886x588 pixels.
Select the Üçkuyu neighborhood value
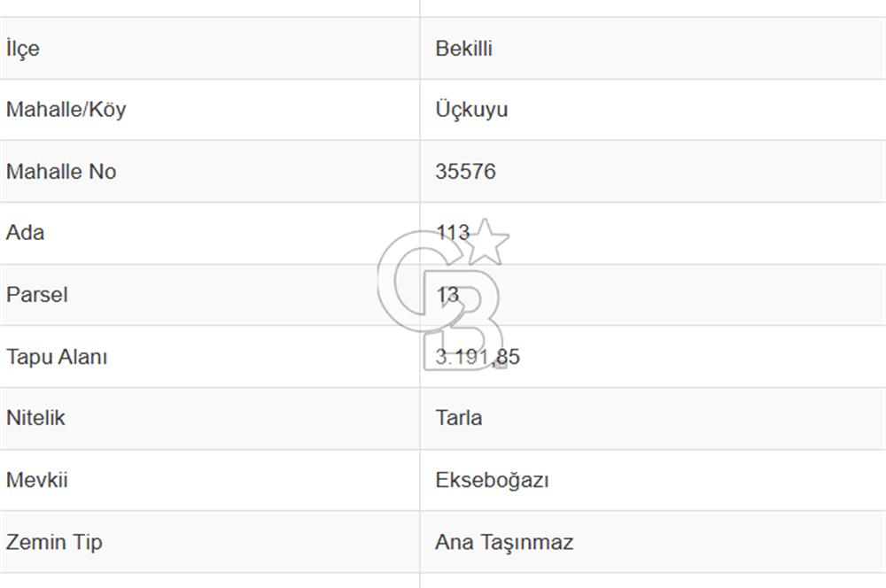point(472,110)
